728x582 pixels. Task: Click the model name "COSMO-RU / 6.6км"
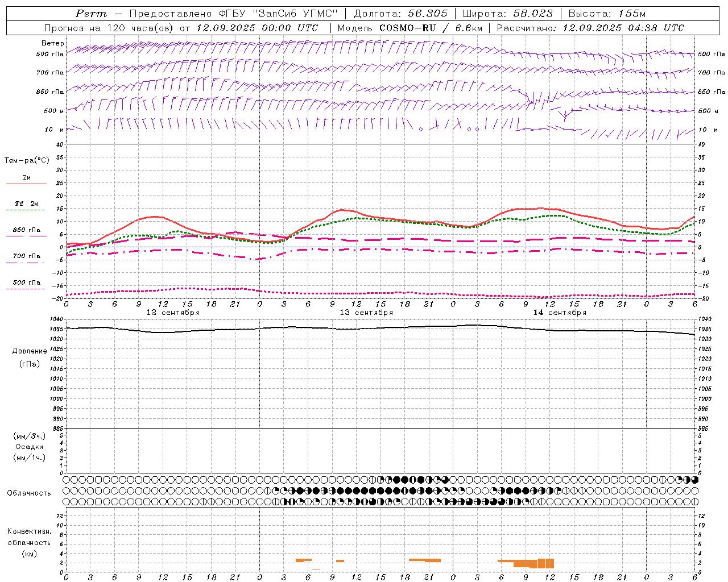click(x=431, y=28)
